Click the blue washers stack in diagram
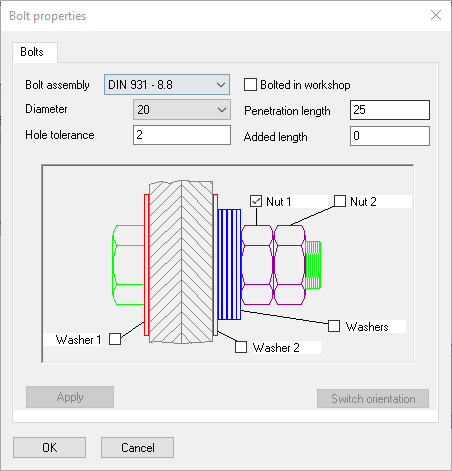 click(x=229, y=264)
